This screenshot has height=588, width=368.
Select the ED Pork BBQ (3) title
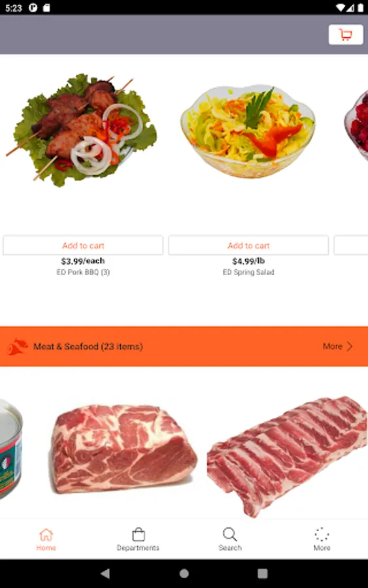click(x=83, y=272)
